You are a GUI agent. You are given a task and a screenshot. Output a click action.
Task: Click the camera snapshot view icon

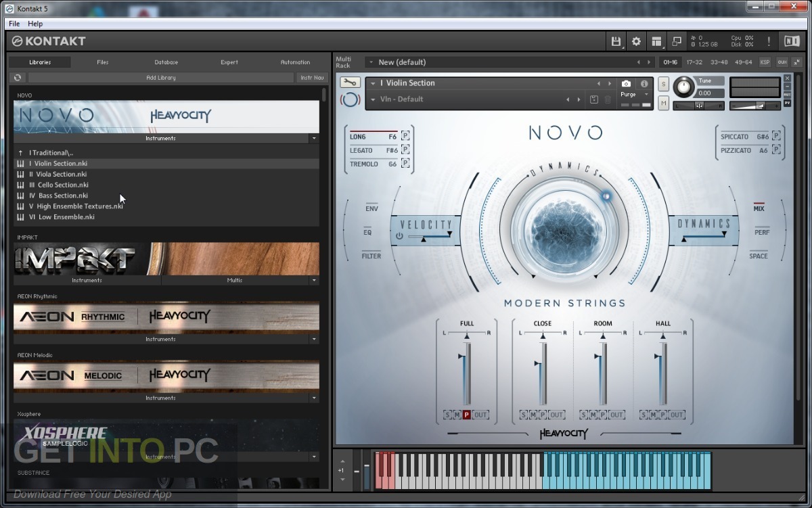[627, 84]
